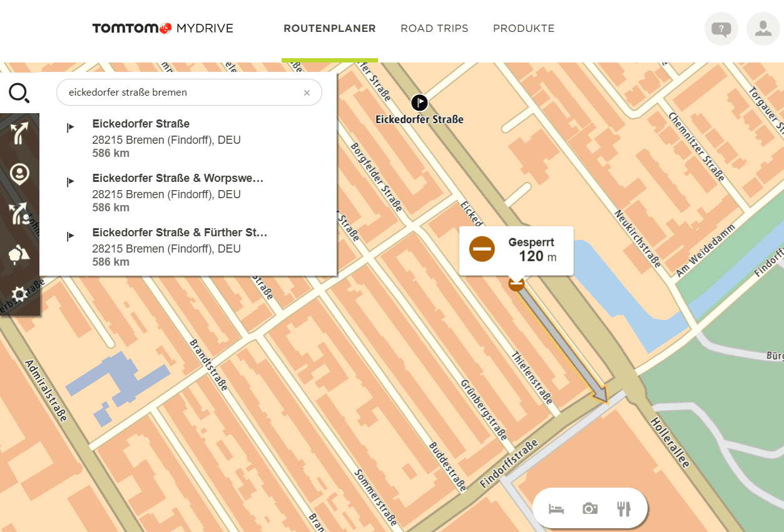
Task: Click the no-entry icon in the Gesperrt popup
Action: [x=482, y=249]
